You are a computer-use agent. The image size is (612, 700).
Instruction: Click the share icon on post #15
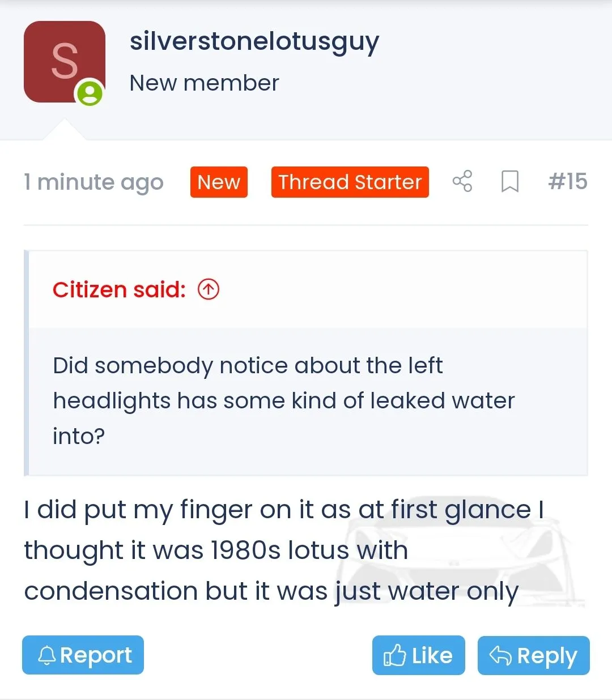point(462,182)
